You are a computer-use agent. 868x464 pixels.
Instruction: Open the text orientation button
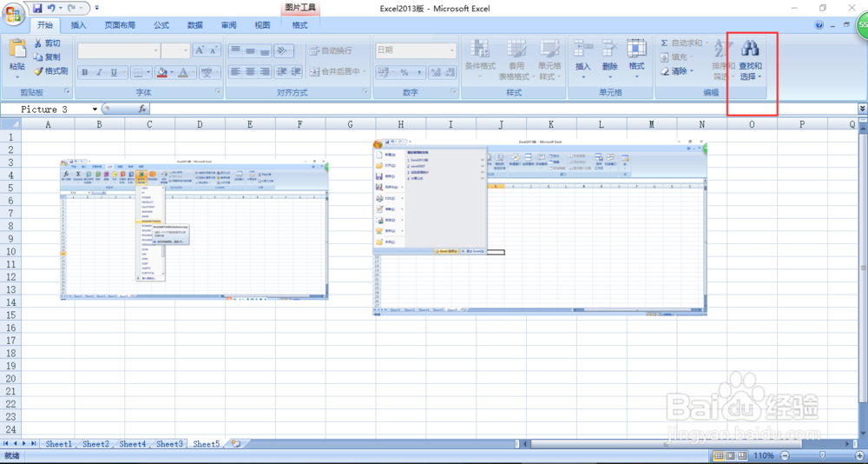[x=284, y=50]
